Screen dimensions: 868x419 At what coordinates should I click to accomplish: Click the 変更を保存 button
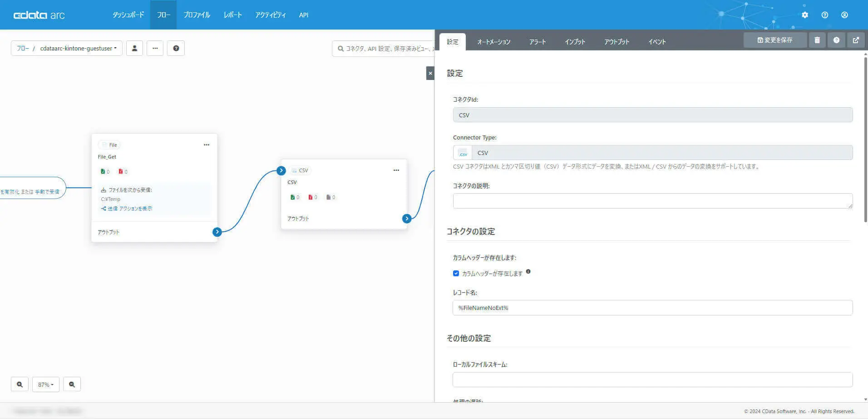775,40
